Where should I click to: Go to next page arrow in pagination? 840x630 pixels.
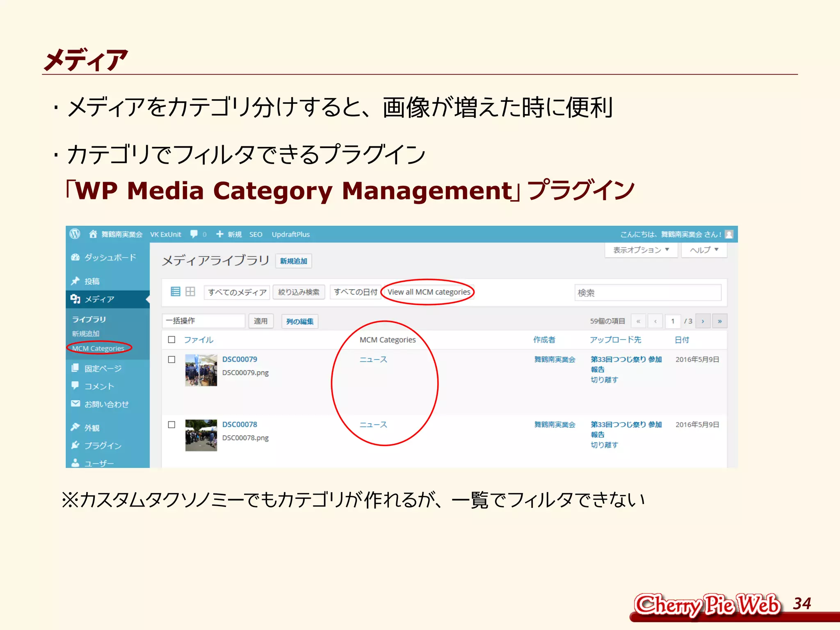tap(703, 321)
